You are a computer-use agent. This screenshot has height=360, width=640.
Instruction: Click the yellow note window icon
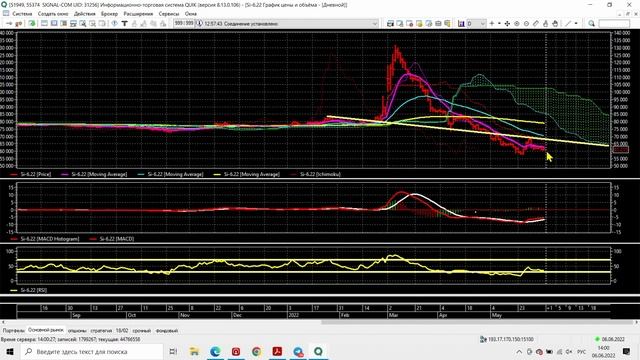click(x=419, y=23)
